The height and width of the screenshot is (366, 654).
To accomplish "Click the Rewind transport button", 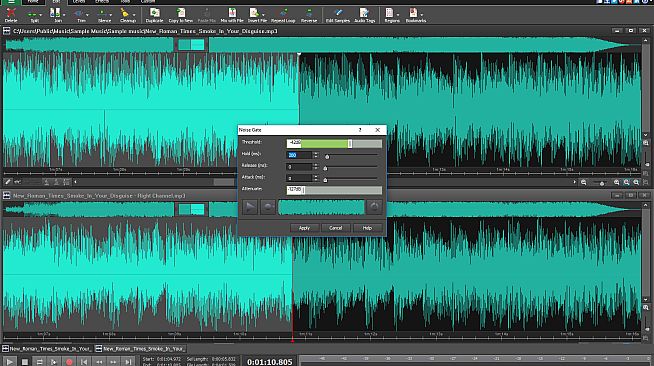I will [x=99, y=362].
